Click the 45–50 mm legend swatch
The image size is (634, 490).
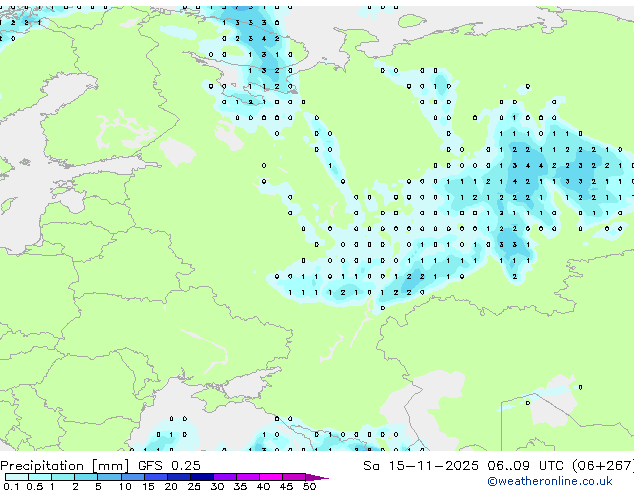coord(294,477)
